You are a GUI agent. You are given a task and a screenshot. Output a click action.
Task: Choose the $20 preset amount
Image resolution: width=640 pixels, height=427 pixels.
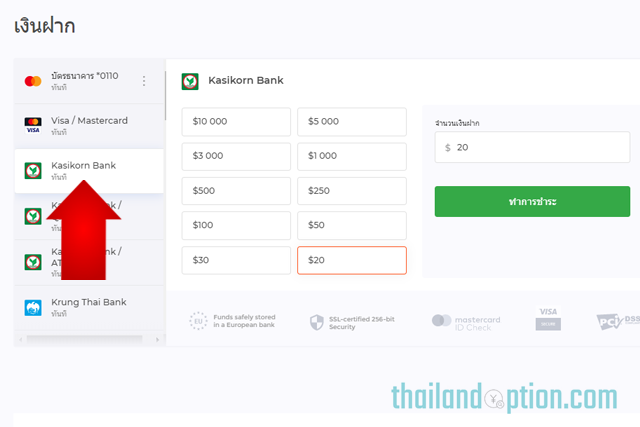coord(352,260)
